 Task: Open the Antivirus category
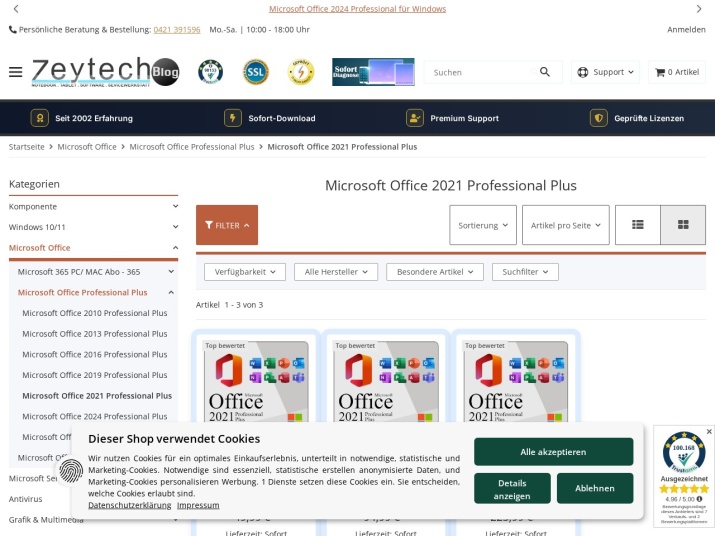26,499
